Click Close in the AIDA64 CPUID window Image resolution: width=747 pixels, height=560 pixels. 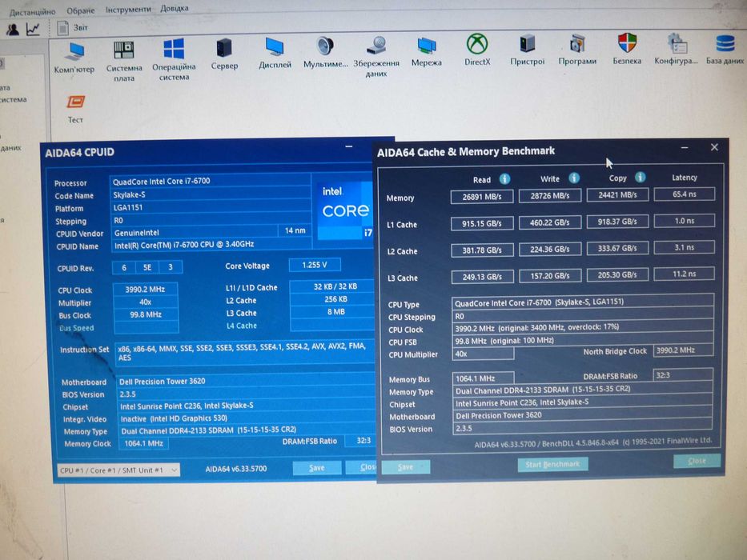click(x=362, y=467)
